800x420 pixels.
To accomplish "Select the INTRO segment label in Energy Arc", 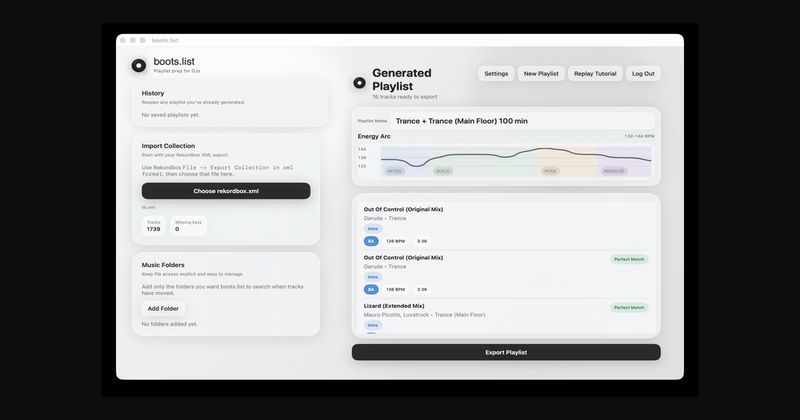I will pos(395,171).
